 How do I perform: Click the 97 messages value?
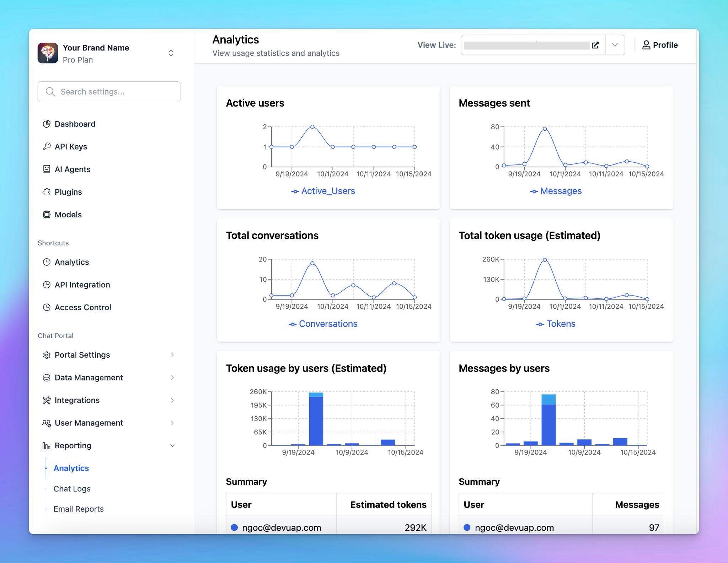(x=654, y=528)
